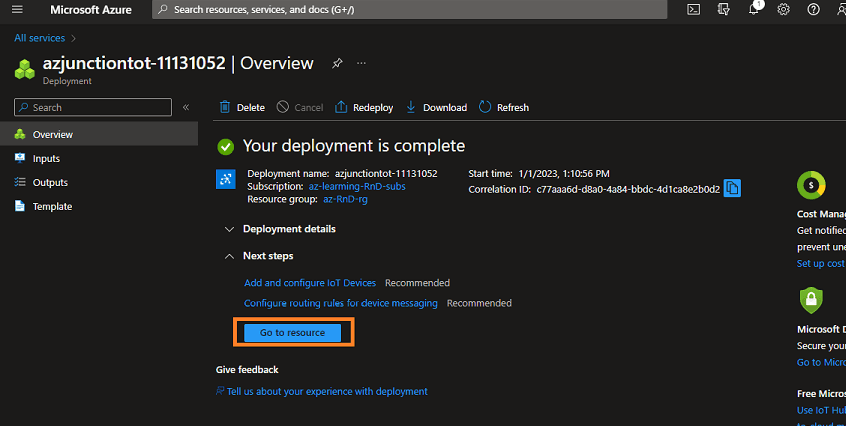The image size is (846, 426).
Task: Collapse the left sidebar menu
Action: 186,107
